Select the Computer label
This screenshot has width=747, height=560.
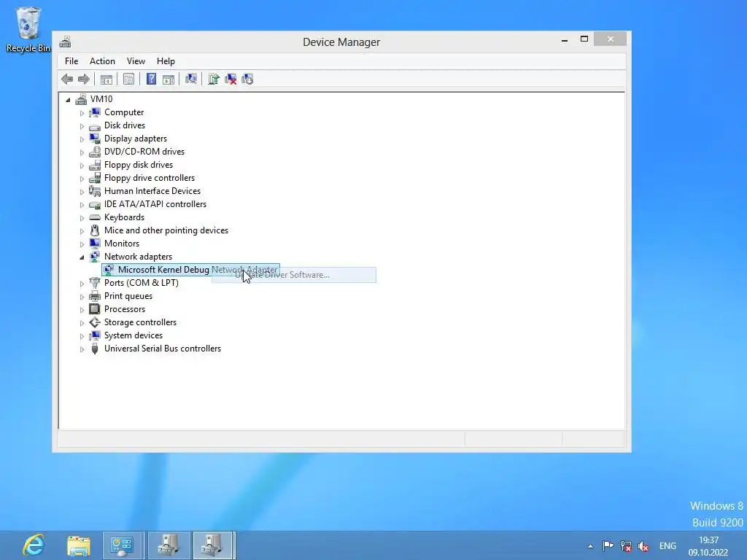click(x=124, y=112)
